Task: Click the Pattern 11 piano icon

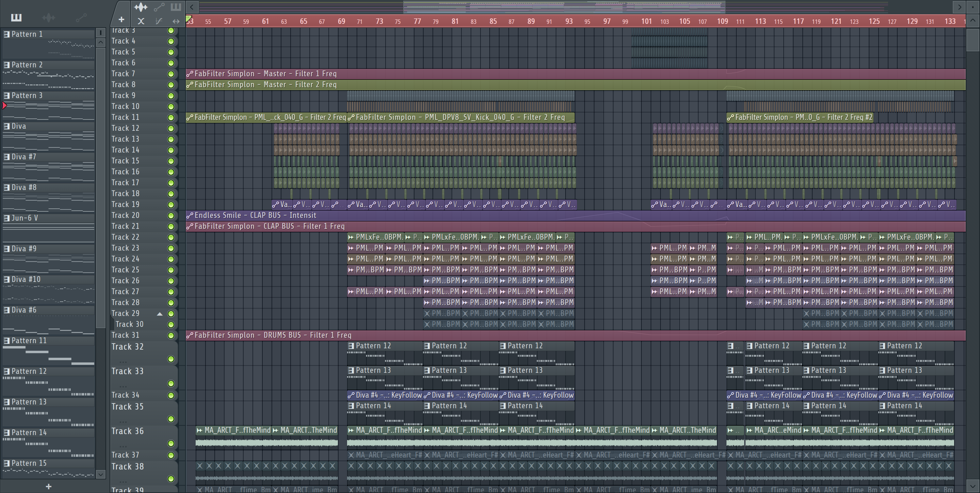Action: 6,341
